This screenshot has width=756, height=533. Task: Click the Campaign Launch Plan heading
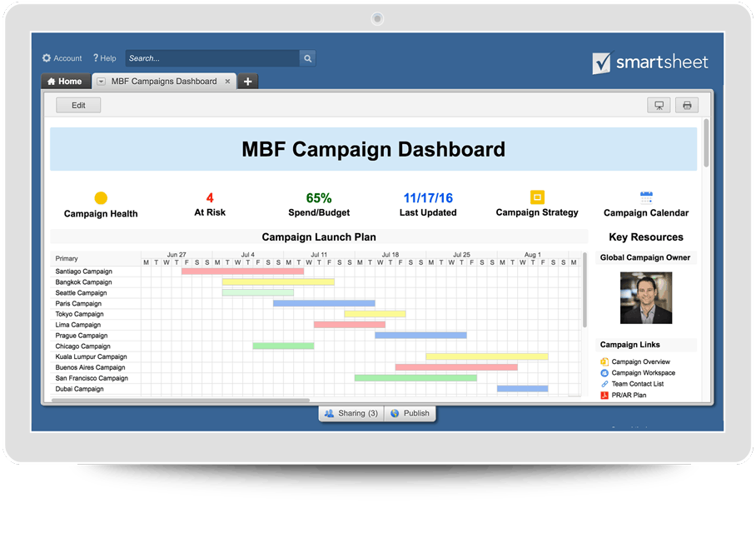click(x=319, y=237)
